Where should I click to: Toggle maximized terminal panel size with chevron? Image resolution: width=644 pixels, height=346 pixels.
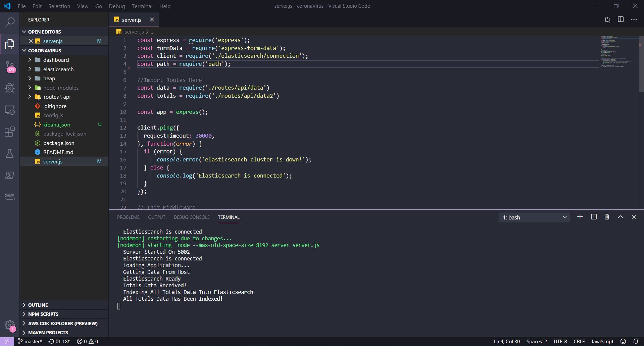click(x=621, y=217)
